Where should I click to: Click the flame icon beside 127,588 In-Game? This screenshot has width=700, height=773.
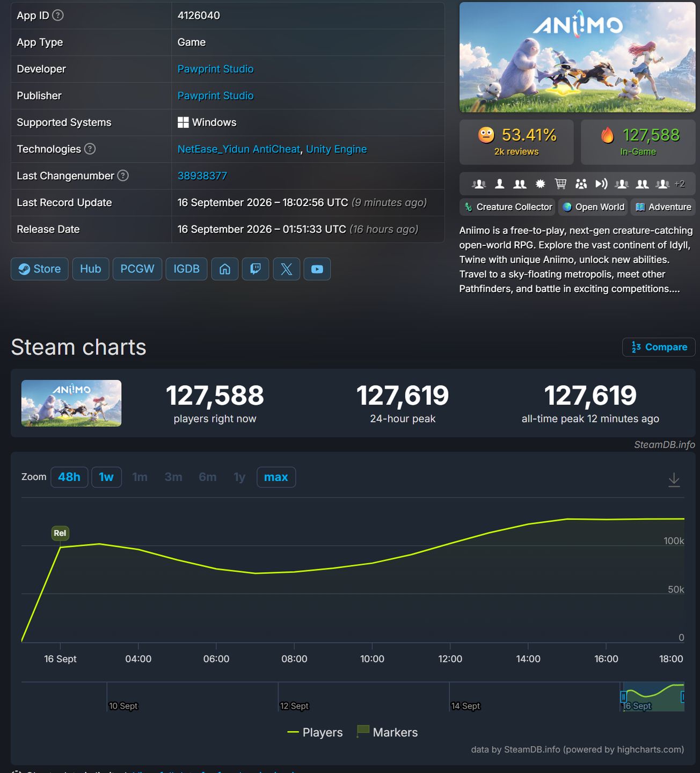pos(608,135)
